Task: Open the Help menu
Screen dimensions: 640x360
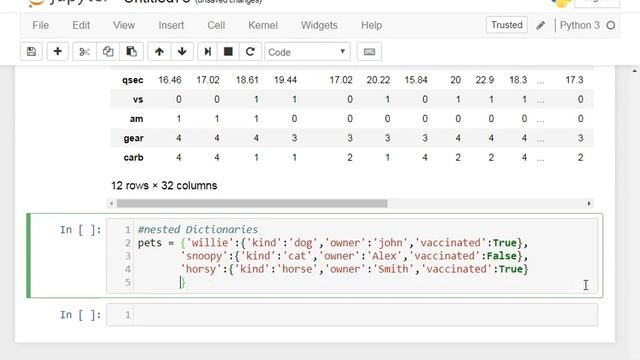Action: click(371, 25)
